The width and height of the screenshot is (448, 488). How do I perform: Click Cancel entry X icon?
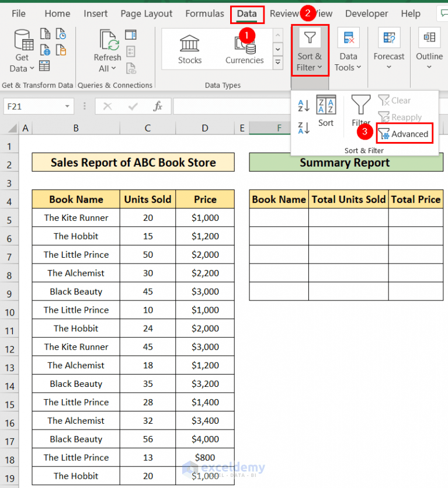point(107,106)
